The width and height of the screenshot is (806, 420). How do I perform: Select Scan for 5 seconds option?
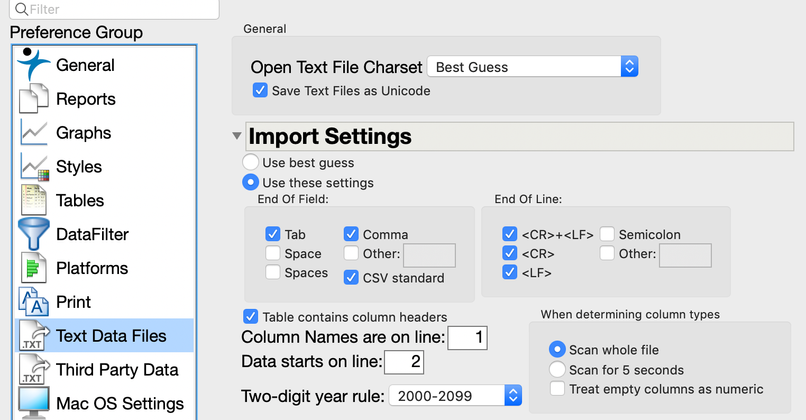tap(557, 369)
